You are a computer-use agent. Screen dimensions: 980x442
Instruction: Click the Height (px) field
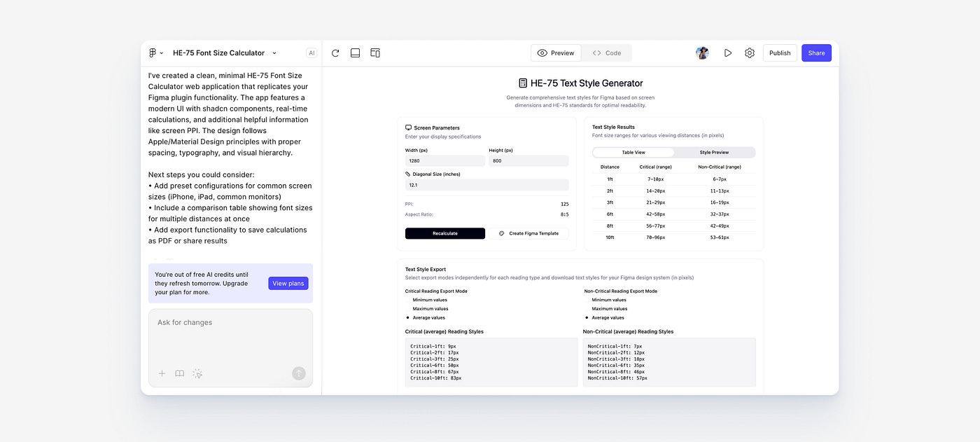pos(528,160)
